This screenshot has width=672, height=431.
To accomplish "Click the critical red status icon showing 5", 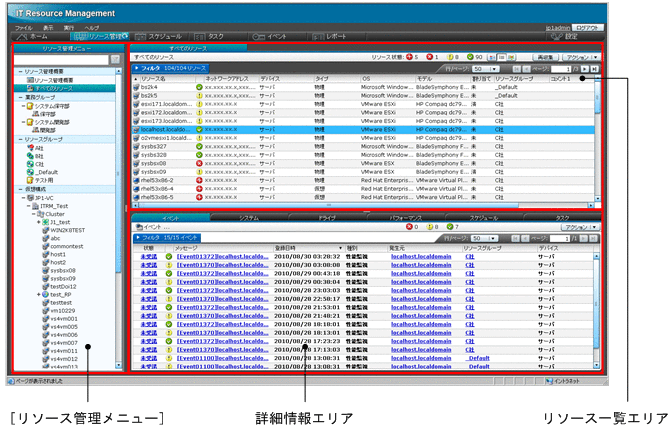I will pyautogui.click(x=409, y=57).
